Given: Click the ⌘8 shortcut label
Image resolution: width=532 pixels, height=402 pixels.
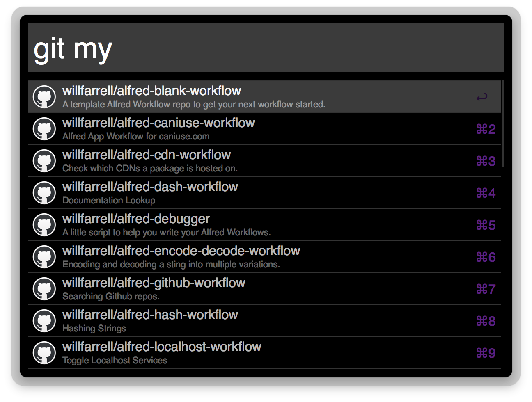Looking at the screenshot, I should coord(486,321).
